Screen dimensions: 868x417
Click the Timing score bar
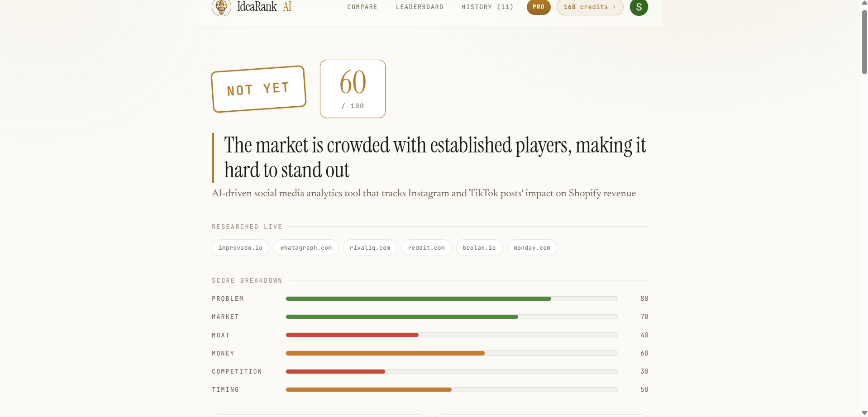pos(452,389)
